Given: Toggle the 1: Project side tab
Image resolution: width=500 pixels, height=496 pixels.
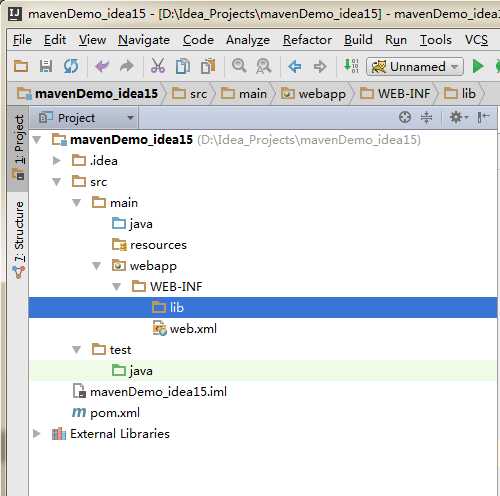Looking at the screenshot, I should coord(19,148).
